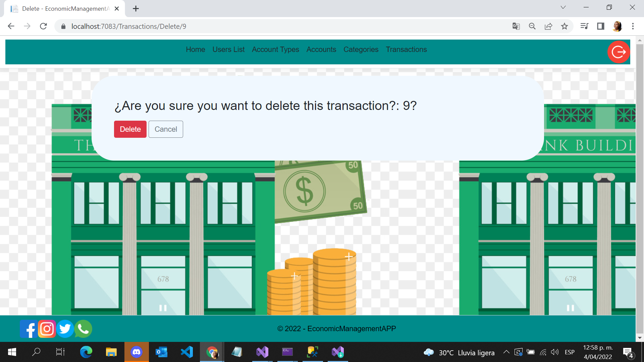
Task: Bookmark this page with the star icon
Action: coord(565,26)
